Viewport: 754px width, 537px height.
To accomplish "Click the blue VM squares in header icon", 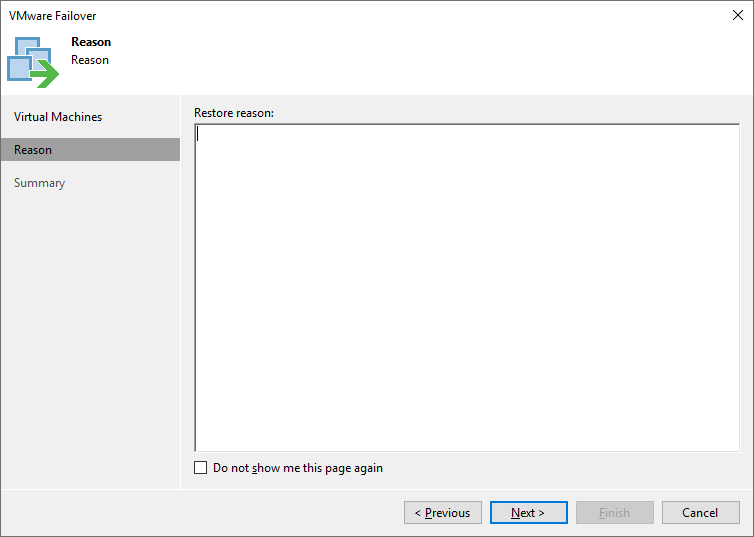I will click(x=26, y=53).
